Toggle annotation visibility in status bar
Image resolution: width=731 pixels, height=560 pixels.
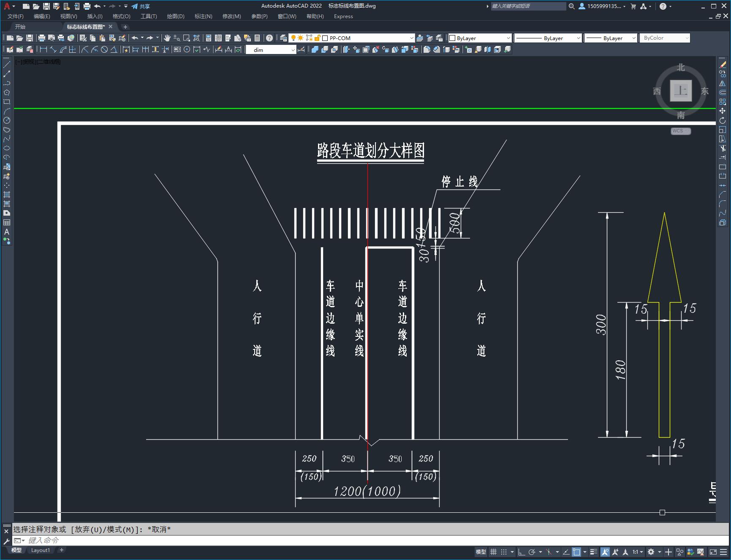(605, 552)
